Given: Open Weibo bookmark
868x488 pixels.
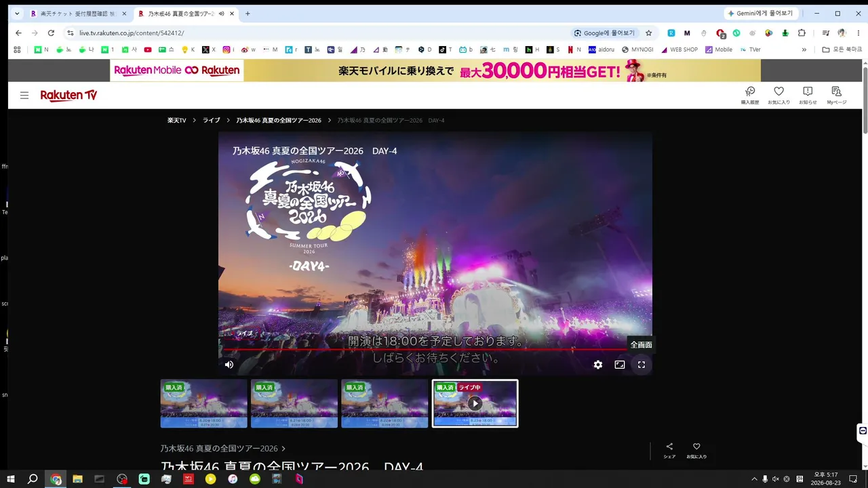Looking at the screenshot, I should click(x=248, y=49).
